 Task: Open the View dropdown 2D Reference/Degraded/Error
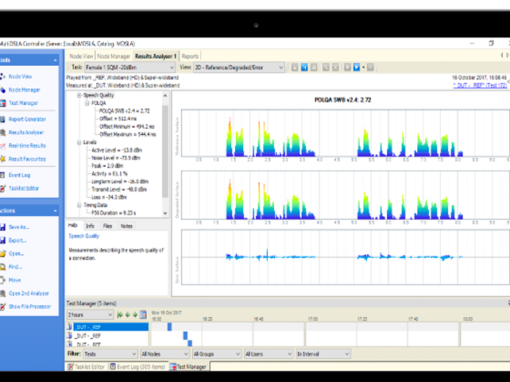(x=239, y=68)
